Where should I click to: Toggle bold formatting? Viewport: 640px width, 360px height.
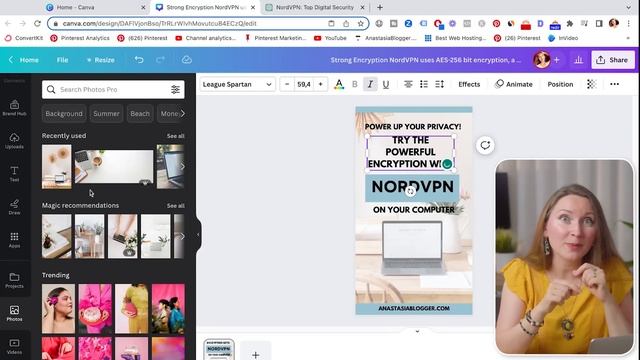[355, 84]
